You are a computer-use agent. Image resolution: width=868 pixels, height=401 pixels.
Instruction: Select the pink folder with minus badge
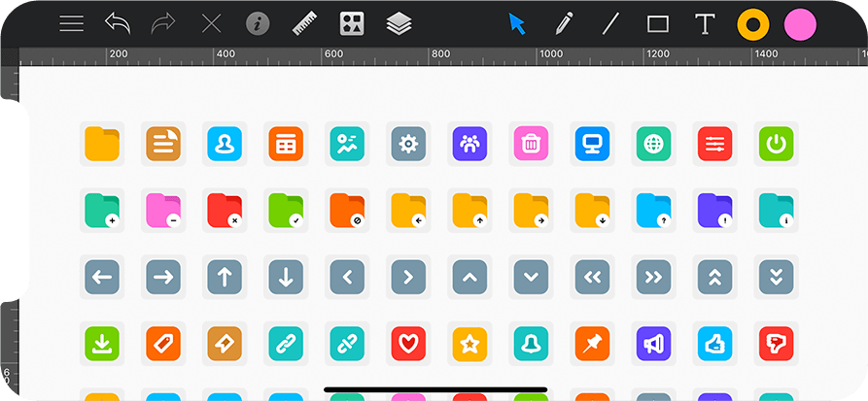(x=163, y=210)
